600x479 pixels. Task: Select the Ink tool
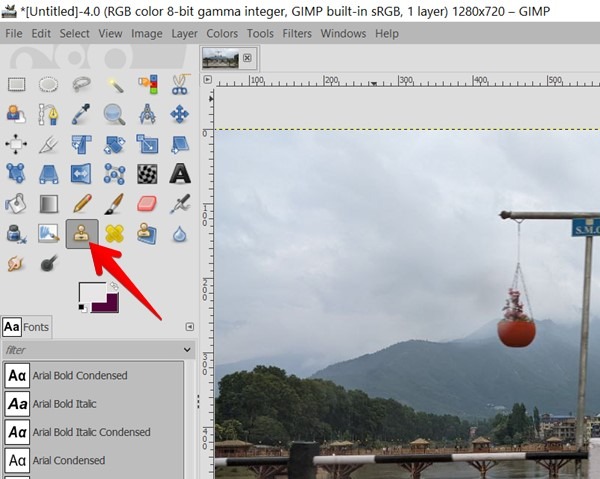point(16,233)
